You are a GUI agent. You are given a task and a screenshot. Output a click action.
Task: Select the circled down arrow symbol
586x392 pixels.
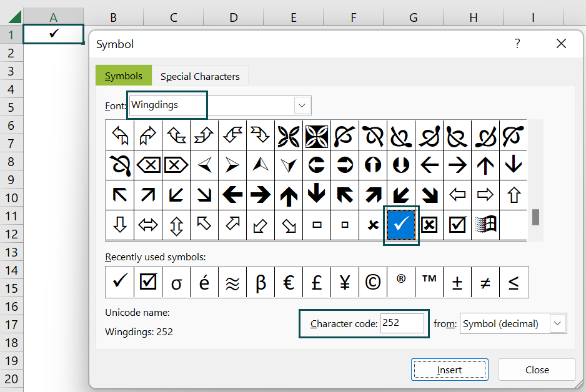point(401,165)
